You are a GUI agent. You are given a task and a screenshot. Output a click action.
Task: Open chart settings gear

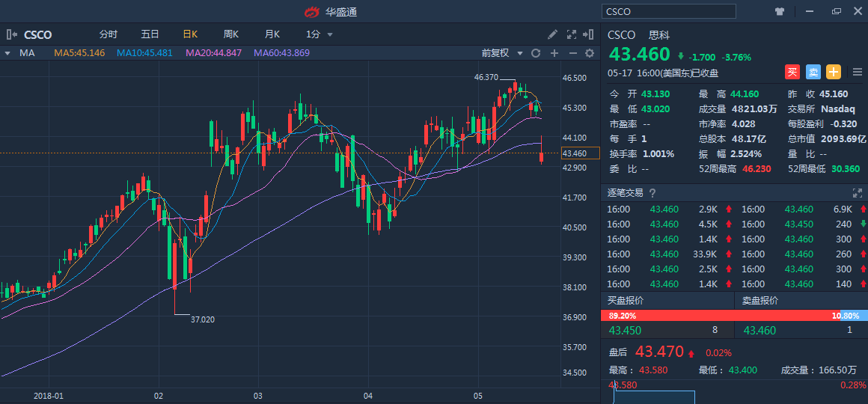[x=590, y=53]
